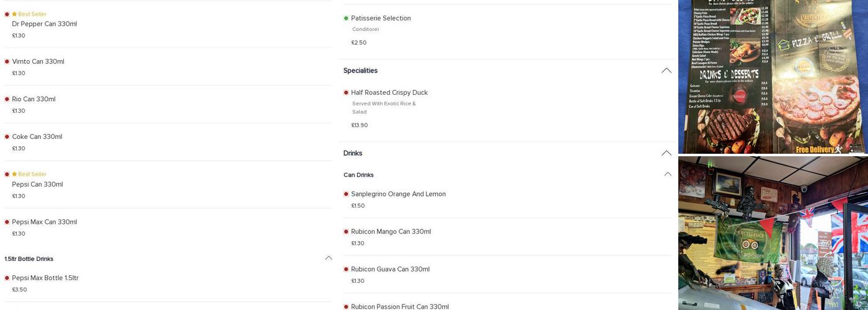Select Rio Can 330ml item
Screen dimensions: 868x310
[x=33, y=99]
